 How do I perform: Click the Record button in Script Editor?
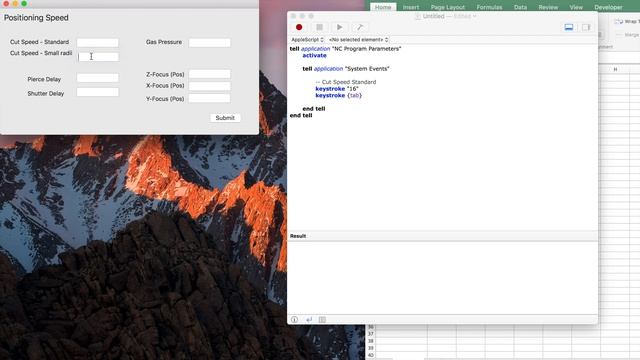pyautogui.click(x=299, y=27)
